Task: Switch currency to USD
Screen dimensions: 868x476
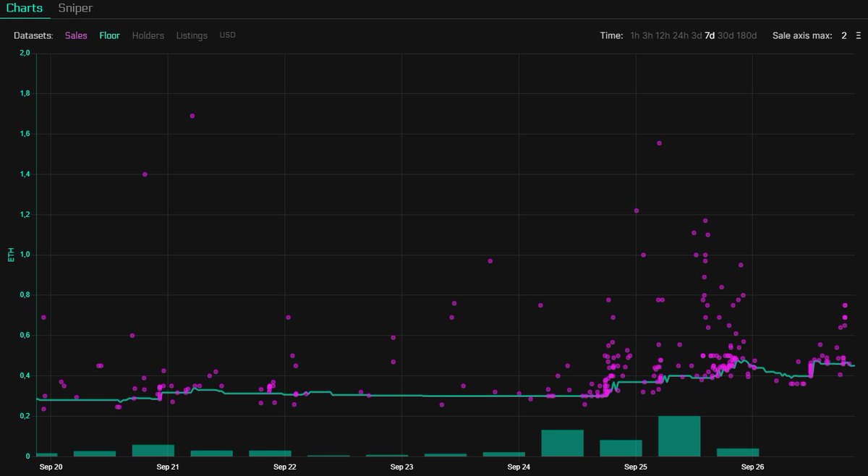Action: [228, 35]
